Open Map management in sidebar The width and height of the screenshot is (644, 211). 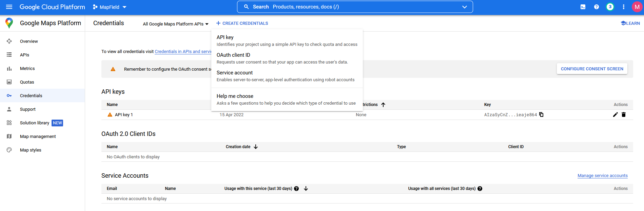tap(42, 136)
